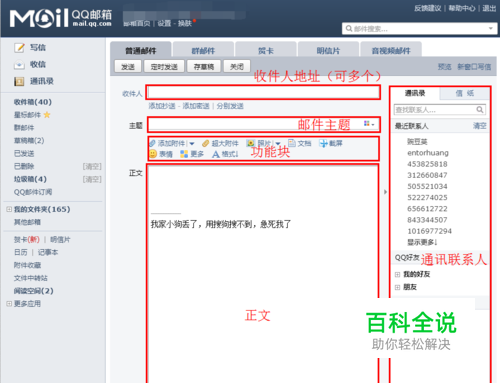Click 清空 beside 已删除 folder

[x=92, y=166]
